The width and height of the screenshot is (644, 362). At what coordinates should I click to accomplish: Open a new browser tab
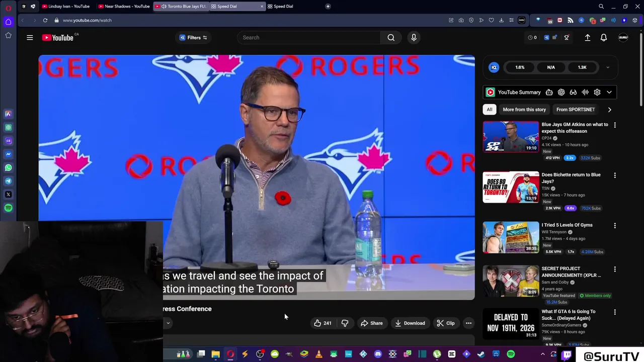click(x=328, y=7)
